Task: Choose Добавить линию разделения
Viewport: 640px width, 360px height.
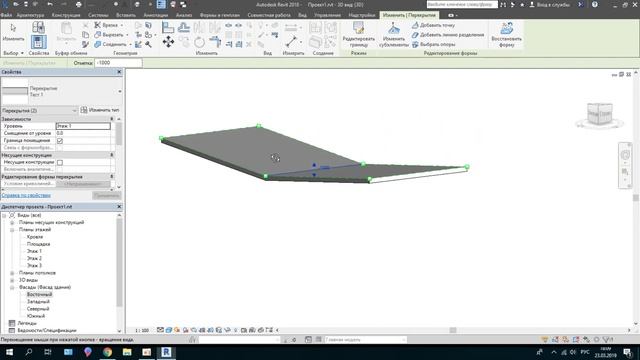Action: (448, 35)
